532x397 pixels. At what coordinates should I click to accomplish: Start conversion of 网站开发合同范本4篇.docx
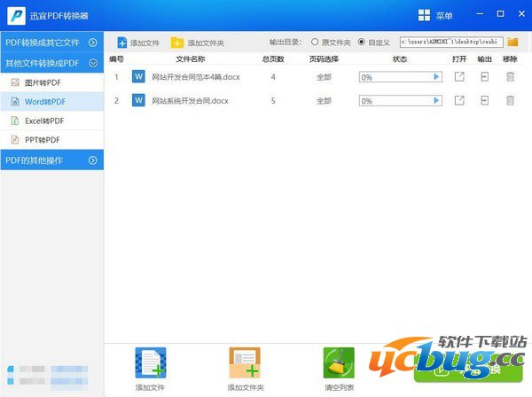coord(436,77)
